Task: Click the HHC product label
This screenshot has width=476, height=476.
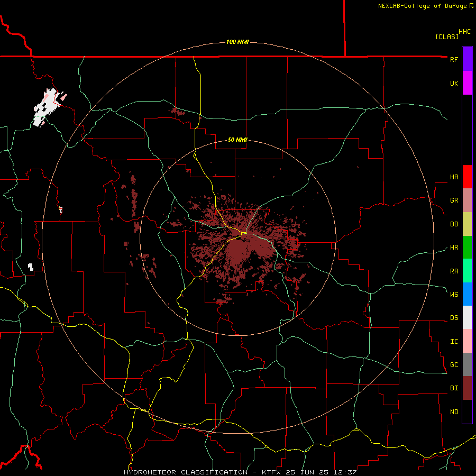Action: pos(465,32)
